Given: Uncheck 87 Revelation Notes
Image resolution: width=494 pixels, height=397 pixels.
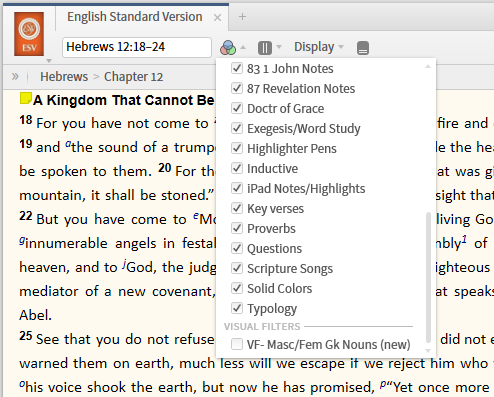Looking at the screenshot, I should point(237,88).
